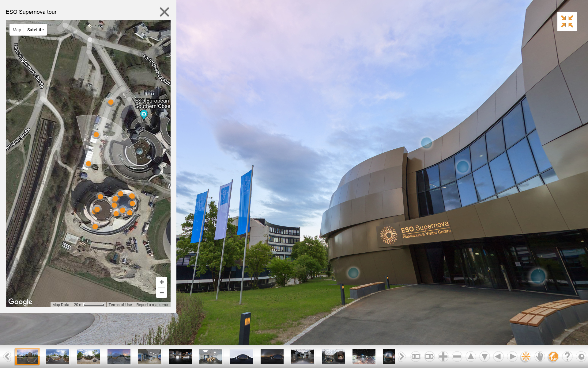
Task: Click the zoom out minus icon in bottom toolbar
Action: point(457,356)
